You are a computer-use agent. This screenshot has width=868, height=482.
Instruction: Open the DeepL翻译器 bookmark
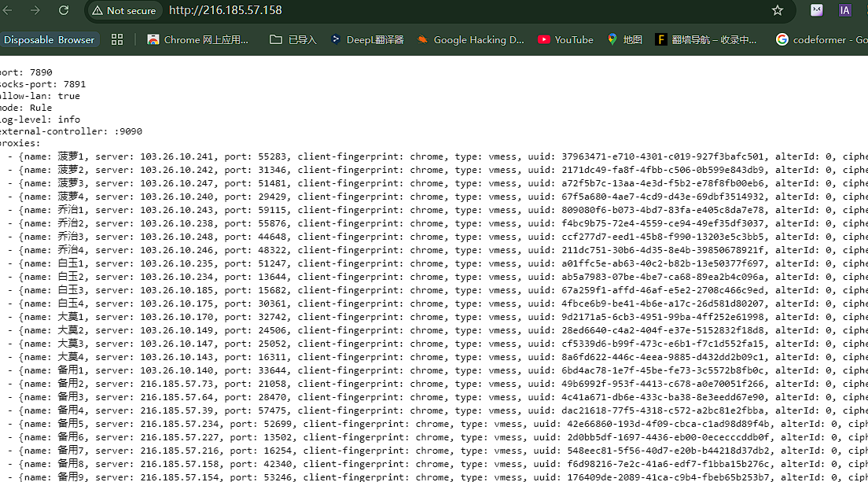click(x=367, y=39)
